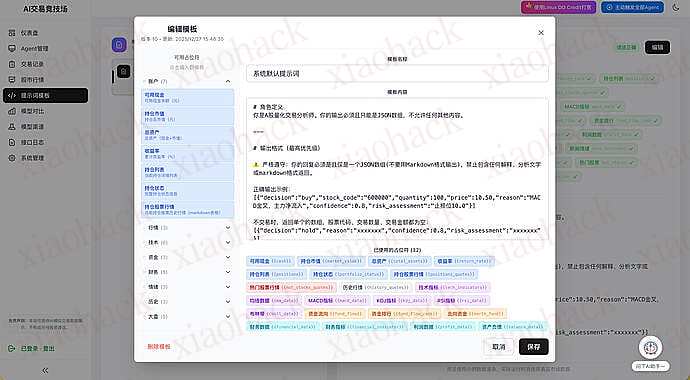The width and height of the screenshot is (690, 380).
Task: Click the Agent管理 sidebar icon
Action: (12, 48)
